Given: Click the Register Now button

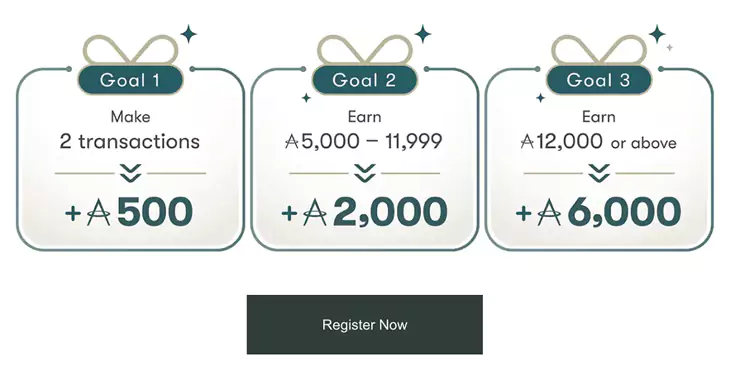Looking at the screenshot, I should coord(364,324).
